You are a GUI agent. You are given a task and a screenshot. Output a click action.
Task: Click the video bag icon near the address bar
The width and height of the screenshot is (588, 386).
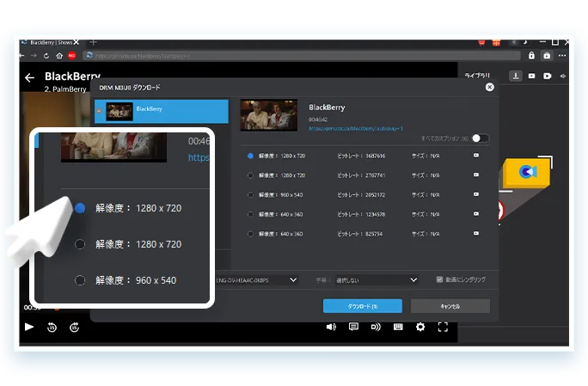[547, 56]
